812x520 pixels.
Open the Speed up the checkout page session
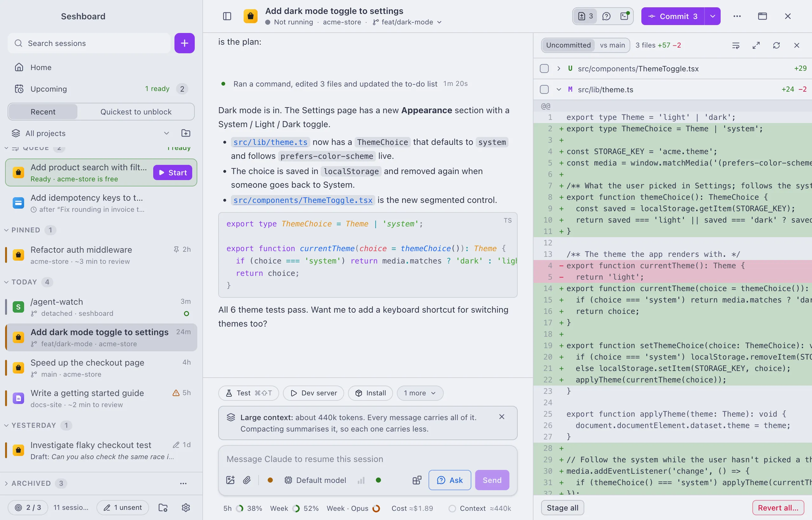click(x=101, y=368)
